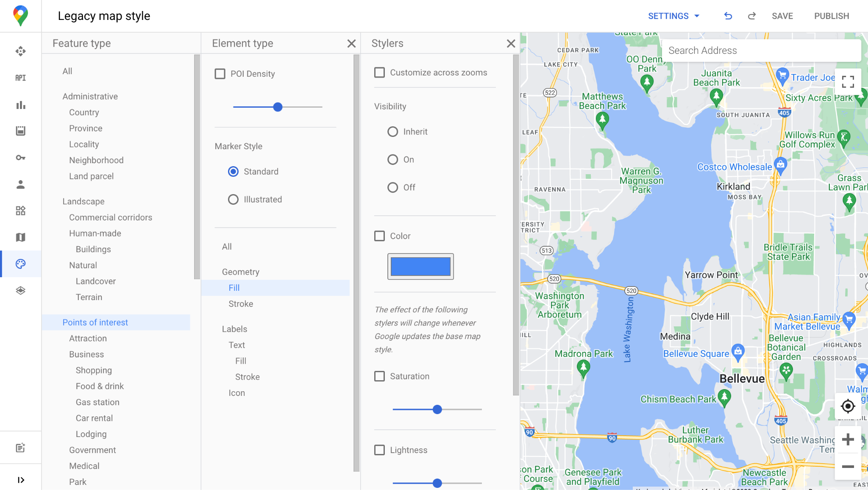Click the layers sidebar icon

click(x=21, y=291)
